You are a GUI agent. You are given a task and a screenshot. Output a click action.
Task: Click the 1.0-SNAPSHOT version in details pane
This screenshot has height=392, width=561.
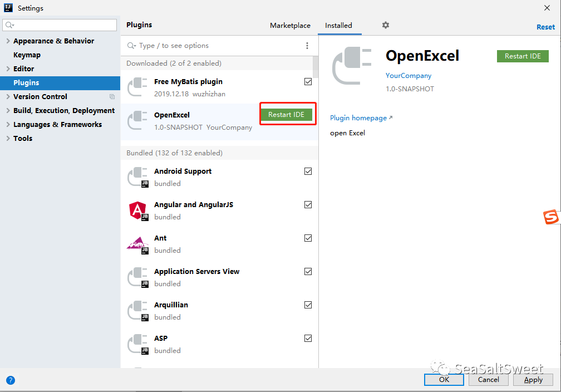coord(410,89)
